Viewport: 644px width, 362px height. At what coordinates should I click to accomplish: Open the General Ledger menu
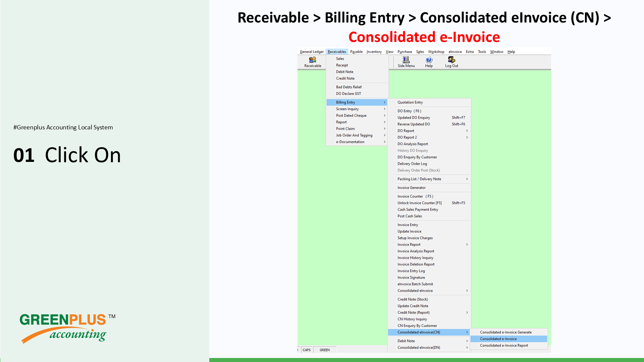(312, 52)
